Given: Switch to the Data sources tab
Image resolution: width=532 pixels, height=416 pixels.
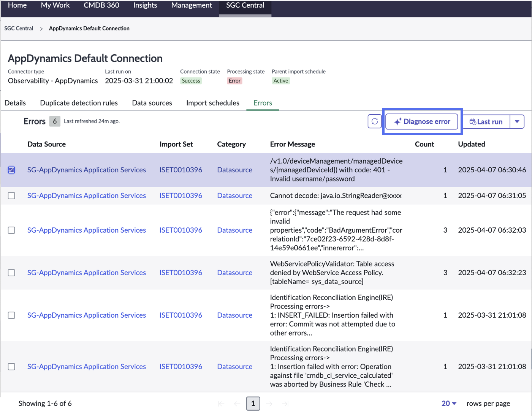Looking at the screenshot, I should (152, 103).
